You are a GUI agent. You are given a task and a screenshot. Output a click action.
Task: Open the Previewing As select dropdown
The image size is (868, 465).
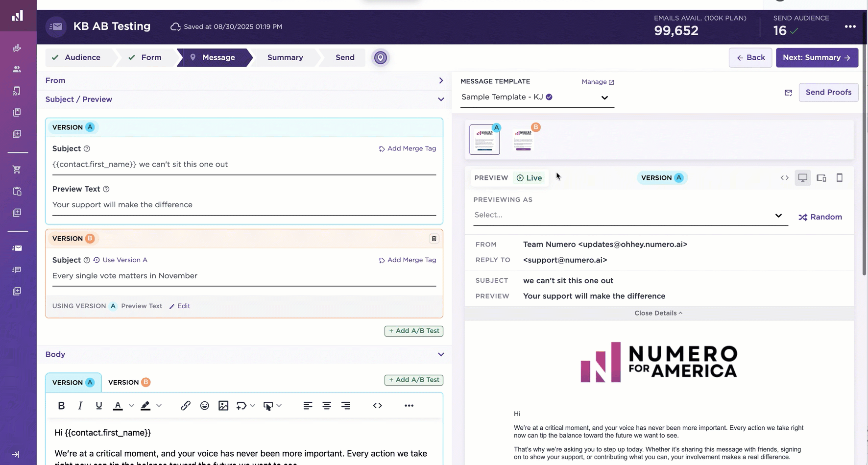pyautogui.click(x=630, y=215)
